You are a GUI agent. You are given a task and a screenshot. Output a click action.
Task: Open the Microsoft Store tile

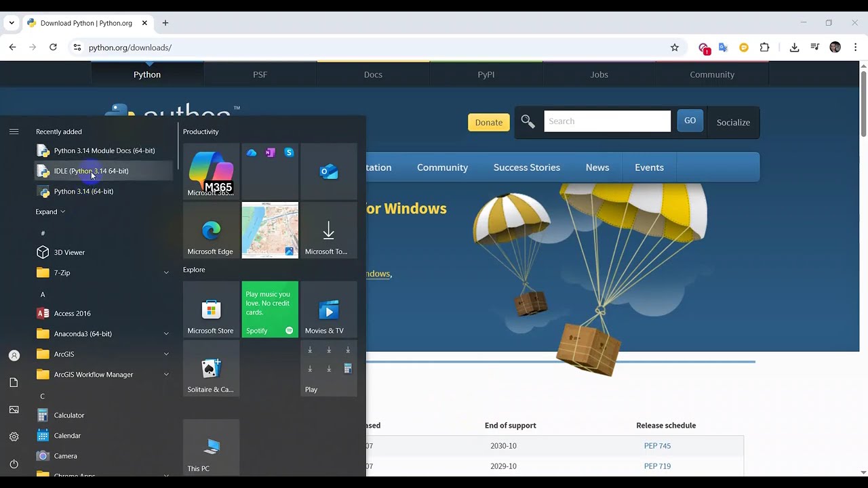(x=211, y=309)
